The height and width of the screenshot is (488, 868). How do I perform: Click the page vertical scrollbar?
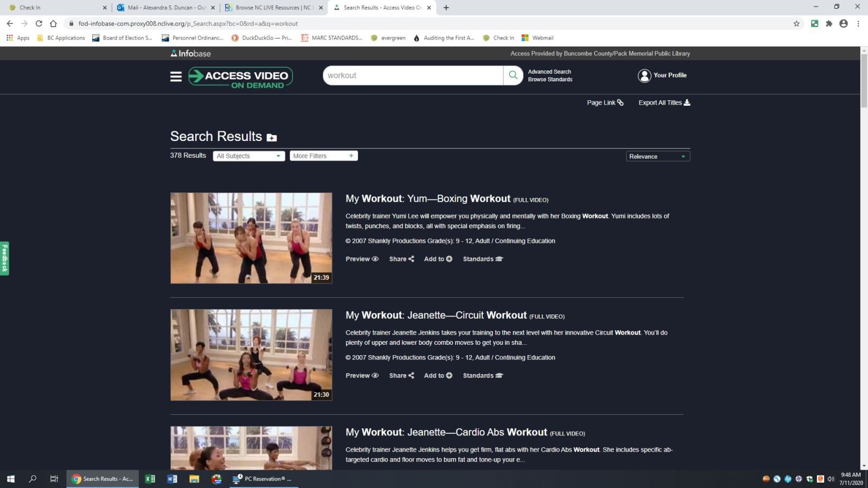tap(864, 80)
